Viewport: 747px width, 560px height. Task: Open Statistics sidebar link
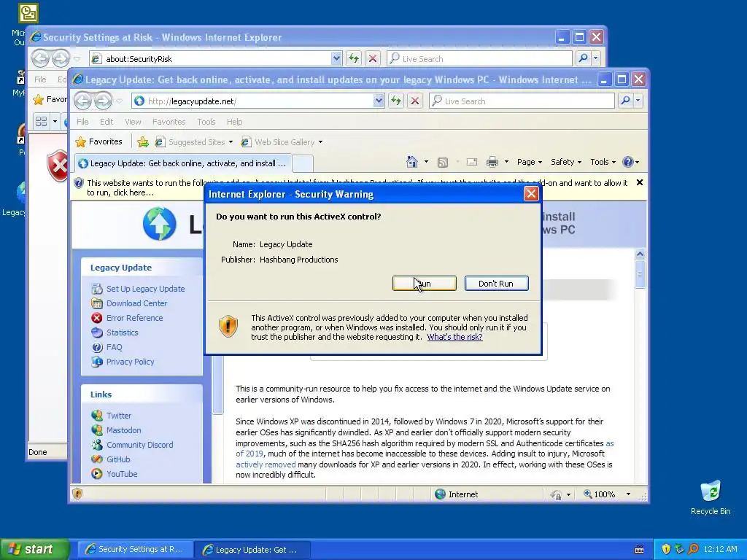pos(122,332)
